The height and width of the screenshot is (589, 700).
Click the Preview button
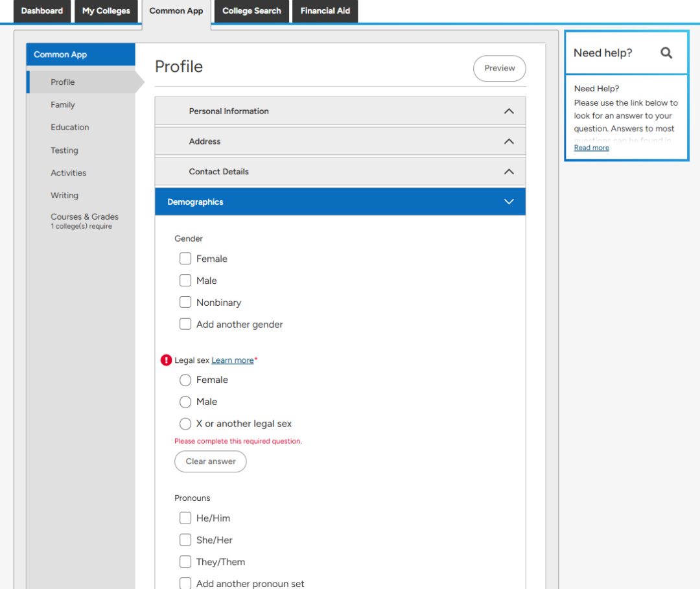click(500, 68)
